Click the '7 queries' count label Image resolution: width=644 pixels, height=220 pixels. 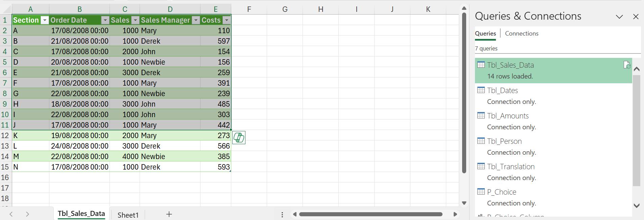coord(486,48)
